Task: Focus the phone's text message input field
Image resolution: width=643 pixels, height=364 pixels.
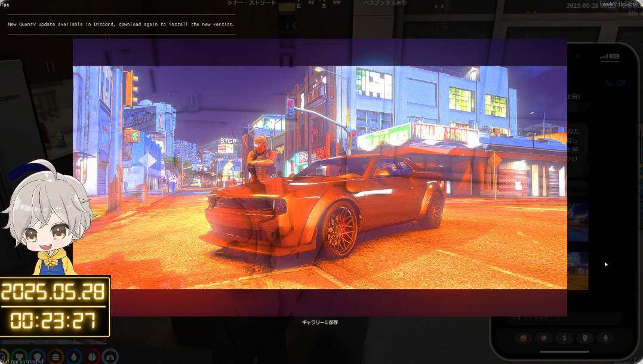Action: [x=564, y=318]
